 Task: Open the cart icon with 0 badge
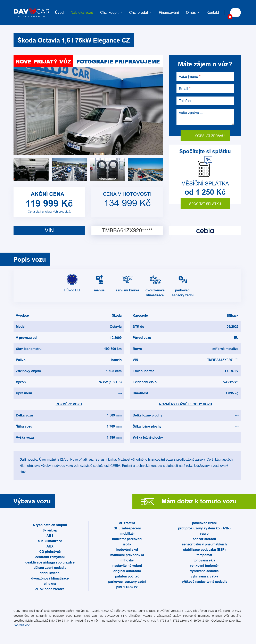pos(235,13)
